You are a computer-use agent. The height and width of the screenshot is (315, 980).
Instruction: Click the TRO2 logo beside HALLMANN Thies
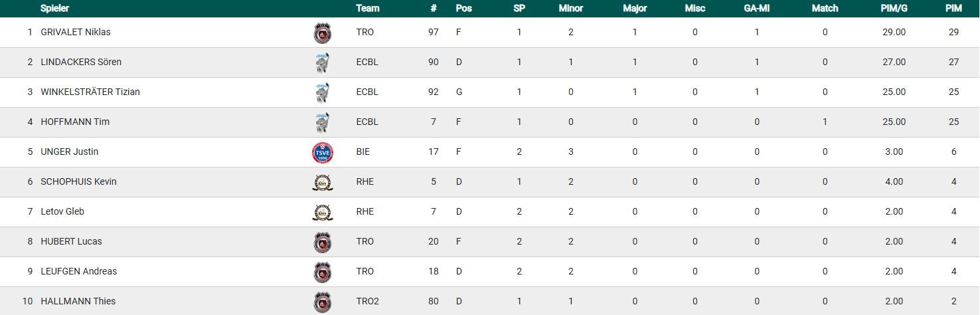pos(323,302)
